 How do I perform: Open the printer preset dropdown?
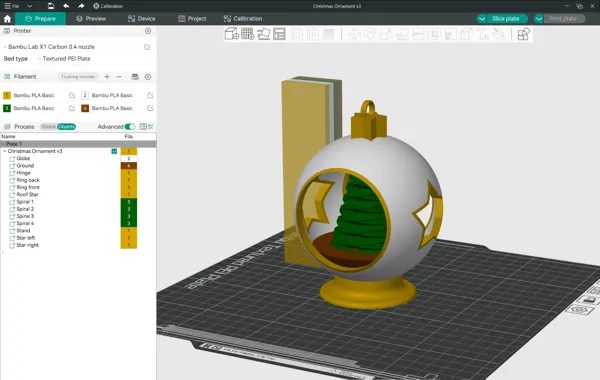pos(72,47)
